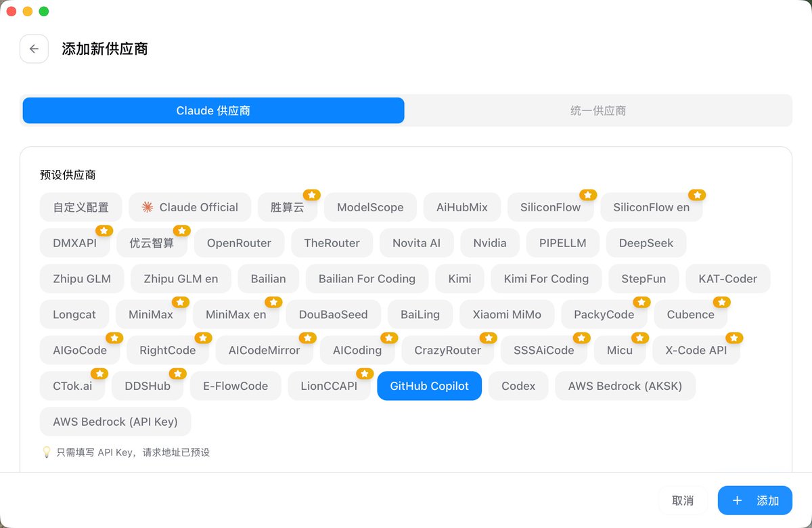Screen dimensions: 812x528
Task: Click the star badge on DMXAPI
Action: (x=104, y=231)
